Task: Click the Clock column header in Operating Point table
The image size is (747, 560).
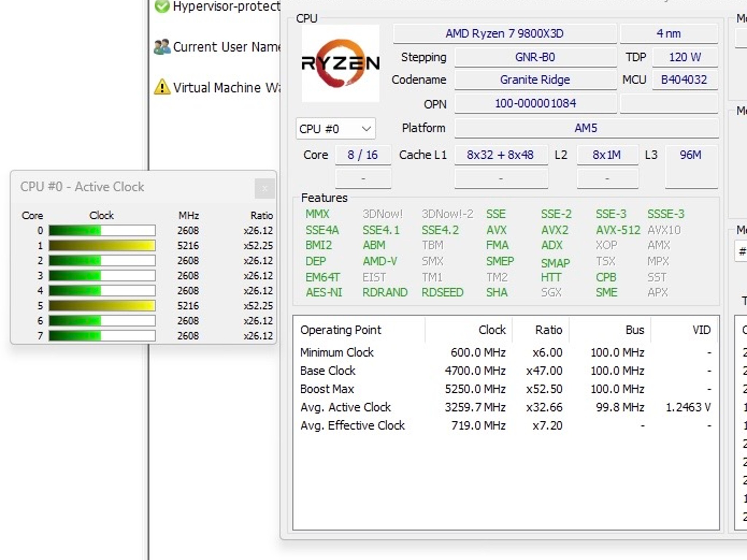Action: pyautogui.click(x=468, y=330)
